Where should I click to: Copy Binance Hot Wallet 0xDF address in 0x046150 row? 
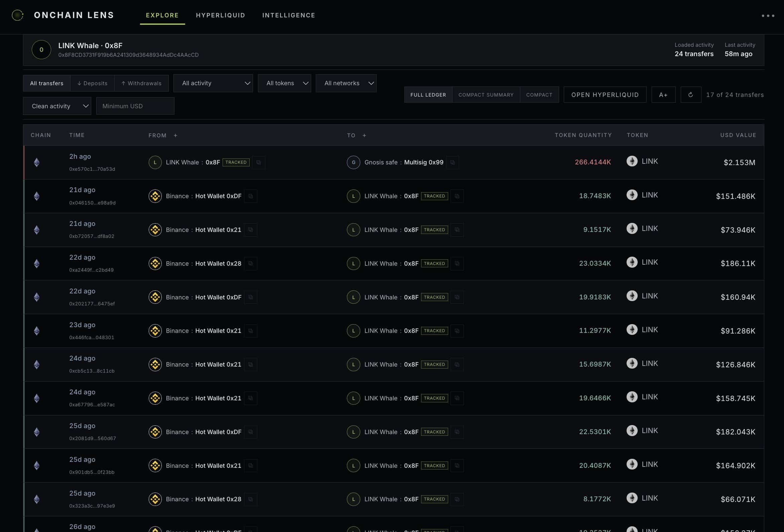pos(251,196)
